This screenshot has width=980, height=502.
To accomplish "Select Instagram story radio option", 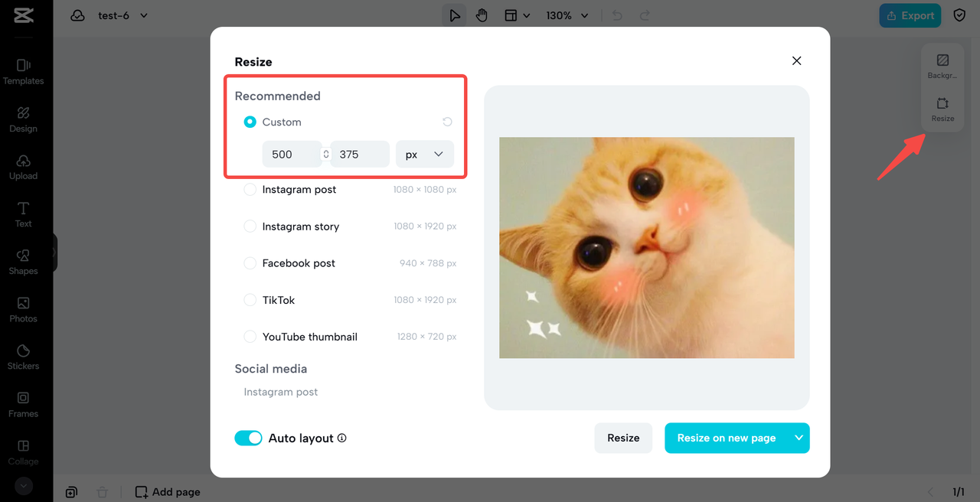I will coord(250,226).
